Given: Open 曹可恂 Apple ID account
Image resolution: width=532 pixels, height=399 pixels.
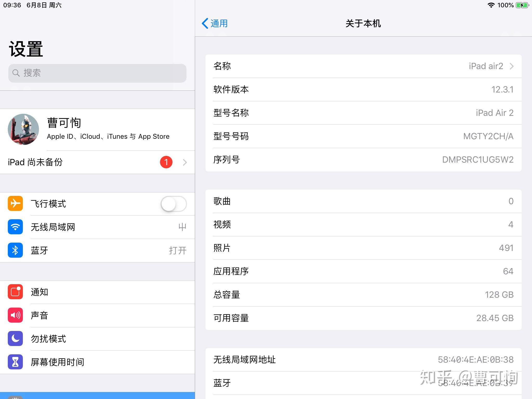Looking at the screenshot, I should (97, 129).
